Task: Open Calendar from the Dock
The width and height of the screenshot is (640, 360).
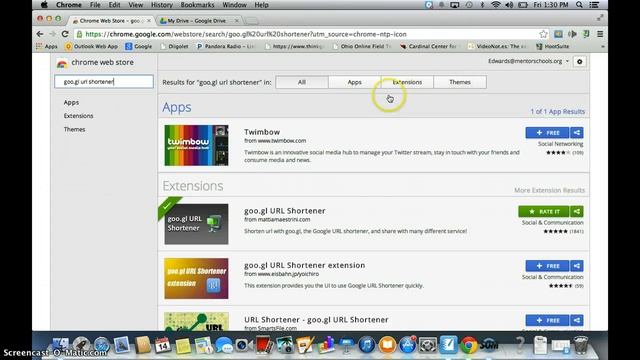Action: pyautogui.click(x=162, y=345)
